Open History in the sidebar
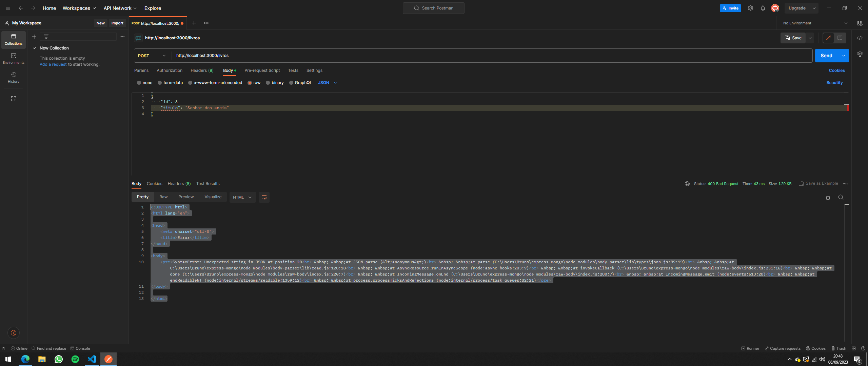This screenshot has width=868, height=366. tap(14, 78)
